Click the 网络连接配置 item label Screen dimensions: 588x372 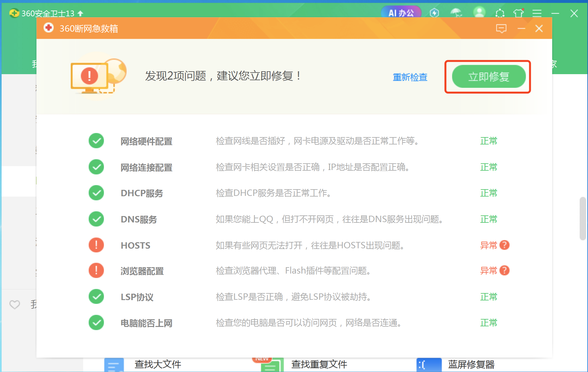[x=146, y=167]
